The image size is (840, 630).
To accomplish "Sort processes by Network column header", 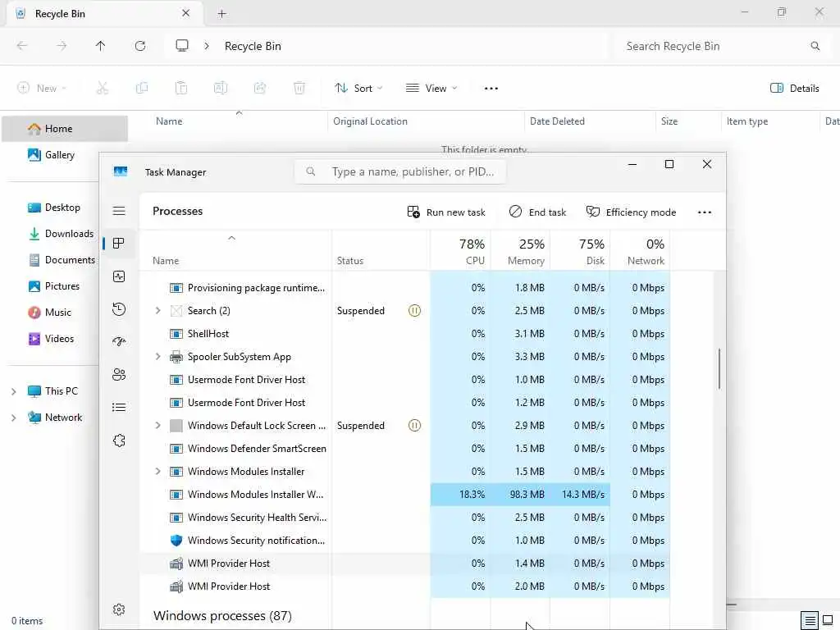I will tap(640, 251).
